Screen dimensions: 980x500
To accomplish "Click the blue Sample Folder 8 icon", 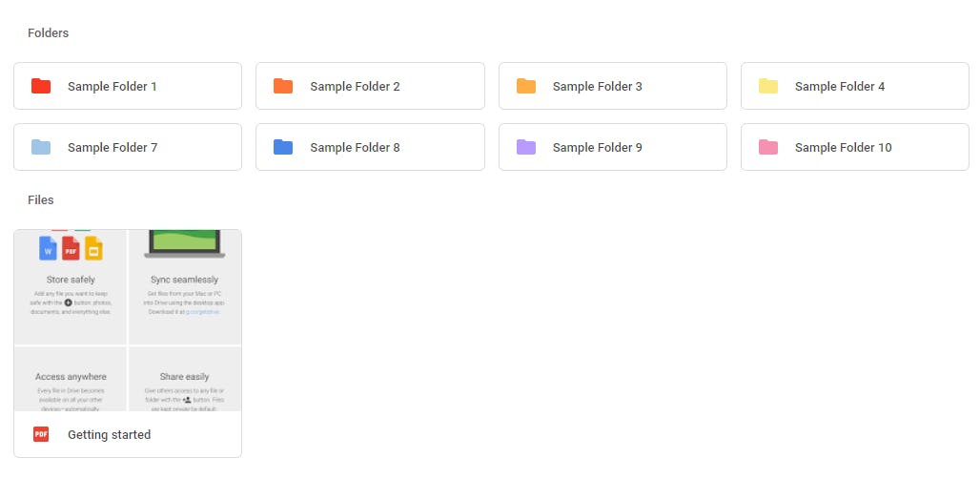I will [283, 147].
